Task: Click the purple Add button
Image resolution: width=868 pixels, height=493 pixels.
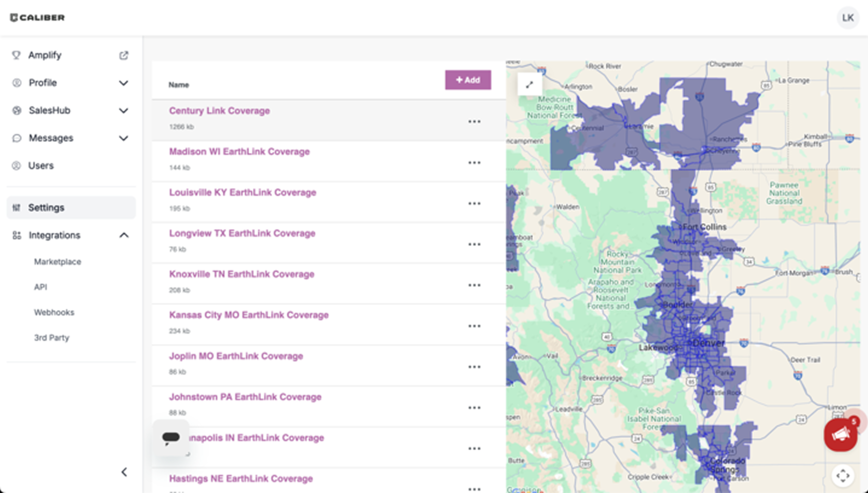Action: point(468,80)
